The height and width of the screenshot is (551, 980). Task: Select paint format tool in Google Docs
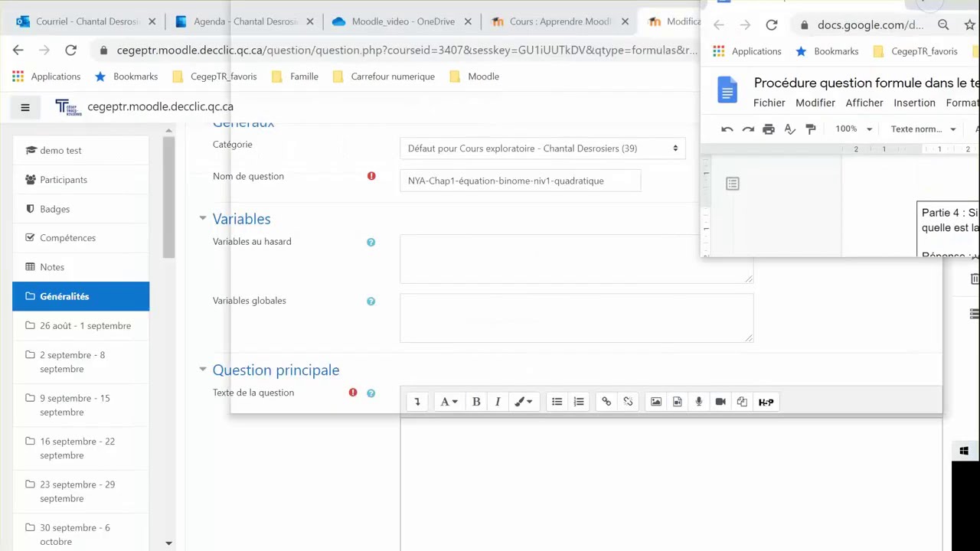click(811, 129)
